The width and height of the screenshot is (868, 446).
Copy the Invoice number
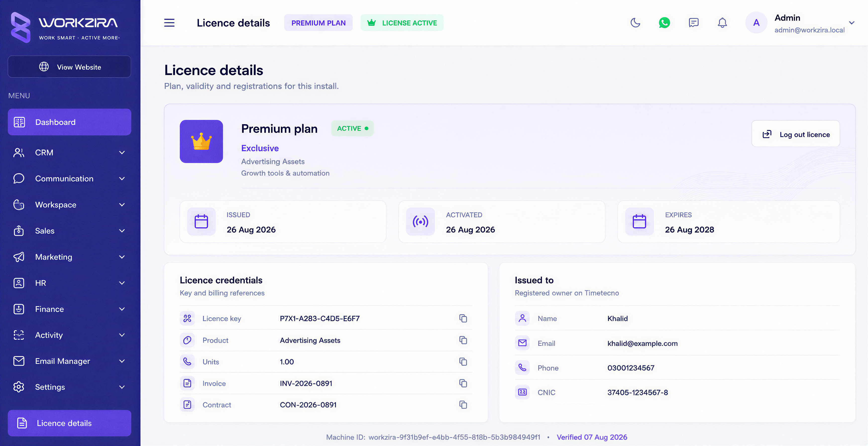(x=463, y=383)
